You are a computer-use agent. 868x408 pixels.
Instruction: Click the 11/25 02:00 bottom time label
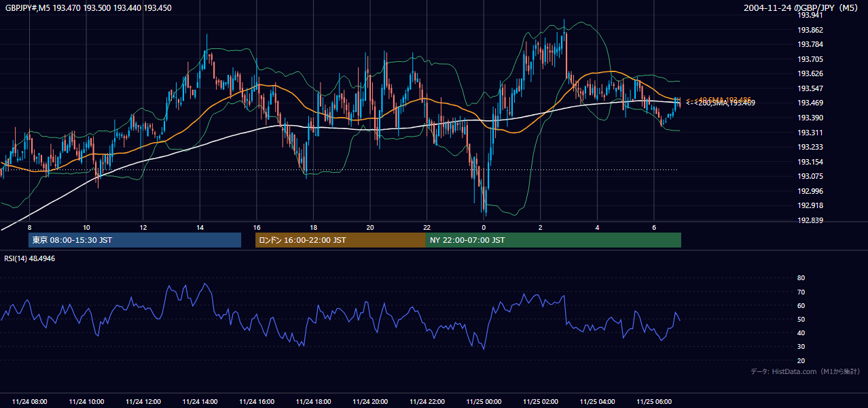(x=541, y=402)
